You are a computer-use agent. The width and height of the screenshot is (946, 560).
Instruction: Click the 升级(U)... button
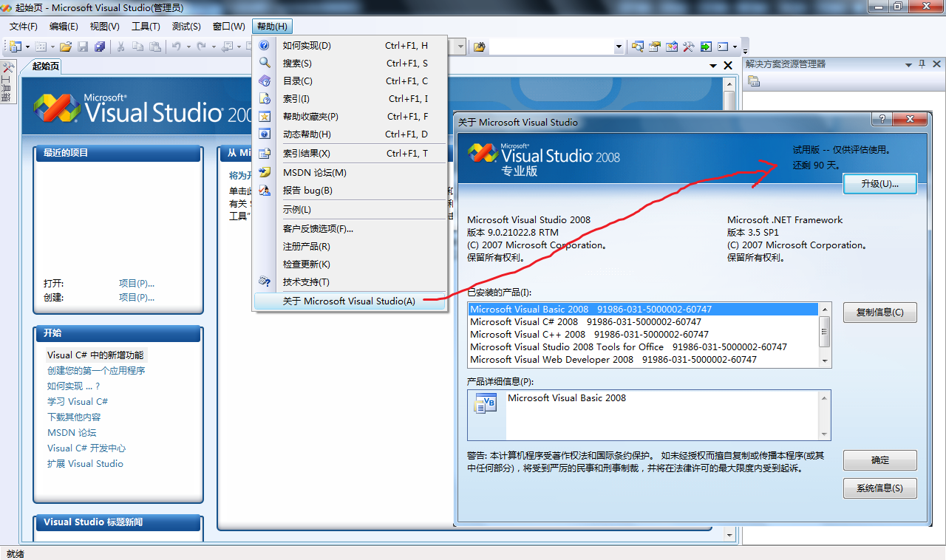point(879,184)
